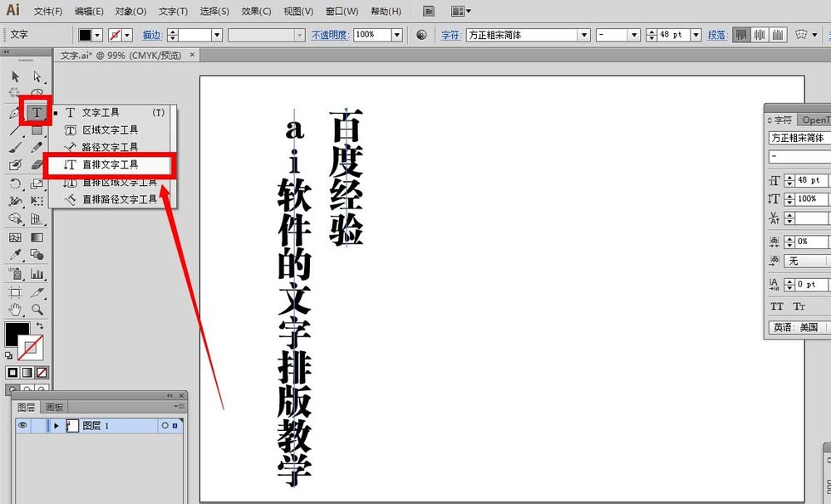Open Adobe Bridge via Br icon
Screen dimensions: 831x504
click(429, 11)
